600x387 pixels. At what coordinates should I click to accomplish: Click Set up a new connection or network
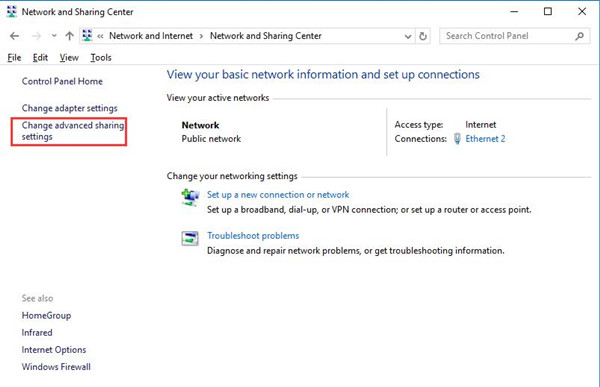(278, 195)
